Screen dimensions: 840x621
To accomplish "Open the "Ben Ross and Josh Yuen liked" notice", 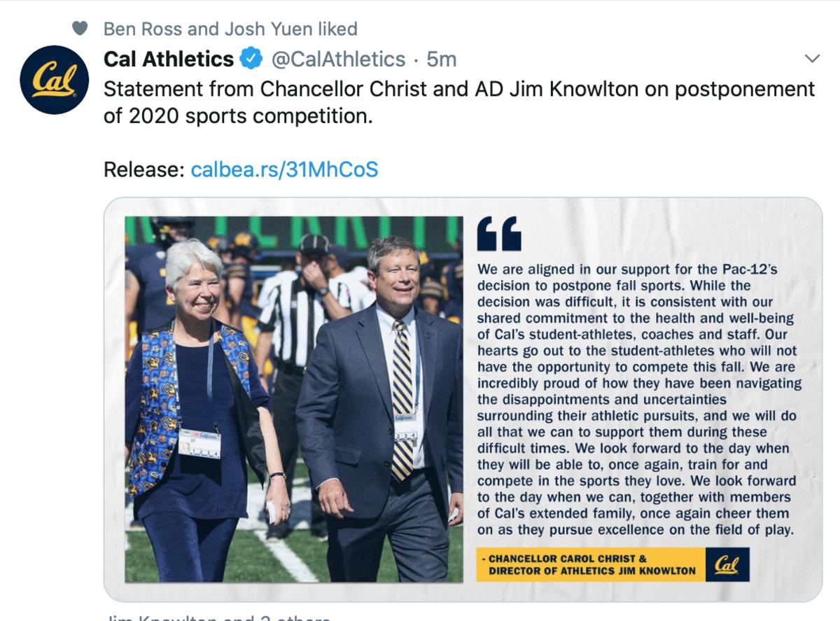I will (x=230, y=29).
